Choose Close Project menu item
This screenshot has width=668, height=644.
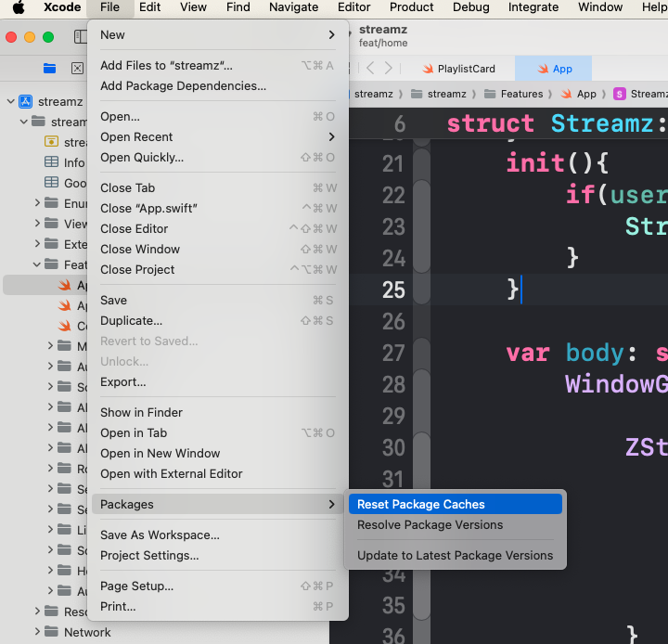(x=218, y=270)
